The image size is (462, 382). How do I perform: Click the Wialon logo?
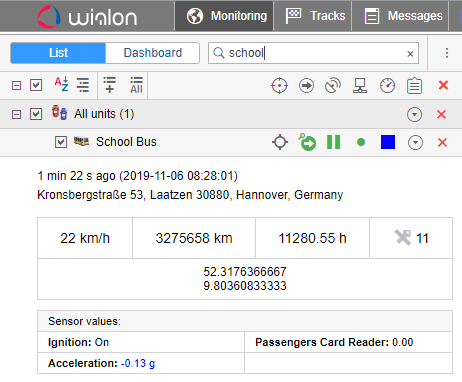click(x=87, y=16)
